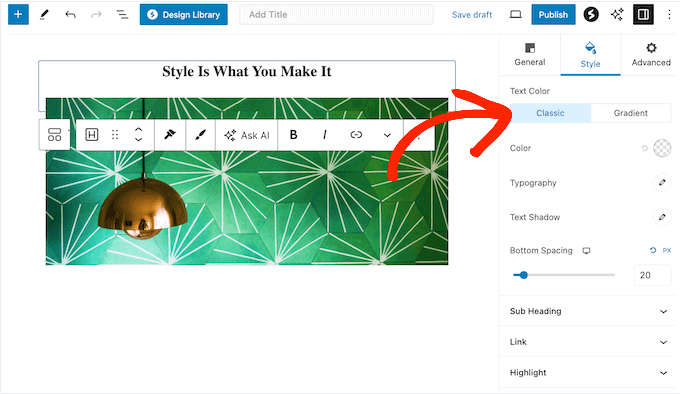Click the brush styling icon in block toolbar
This screenshot has width=680, height=394.
pyautogui.click(x=200, y=135)
